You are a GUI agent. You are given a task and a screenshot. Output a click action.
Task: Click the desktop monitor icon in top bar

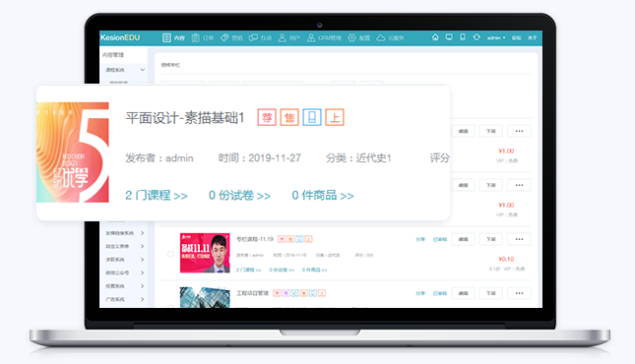coord(449,37)
